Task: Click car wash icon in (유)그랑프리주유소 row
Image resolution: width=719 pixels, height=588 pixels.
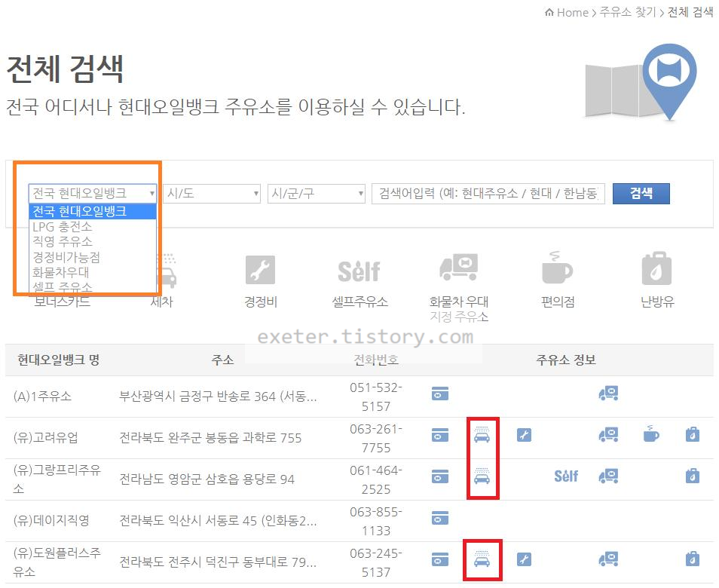Action: tap(482, 476)
